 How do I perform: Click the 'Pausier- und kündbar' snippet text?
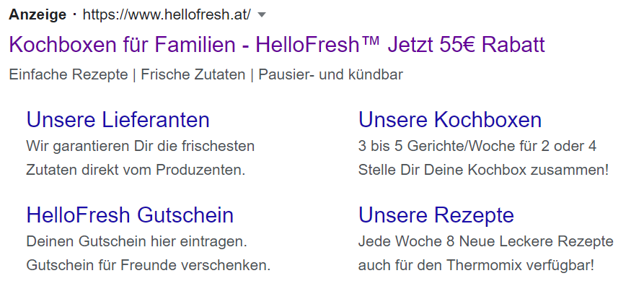click(330, 75)
